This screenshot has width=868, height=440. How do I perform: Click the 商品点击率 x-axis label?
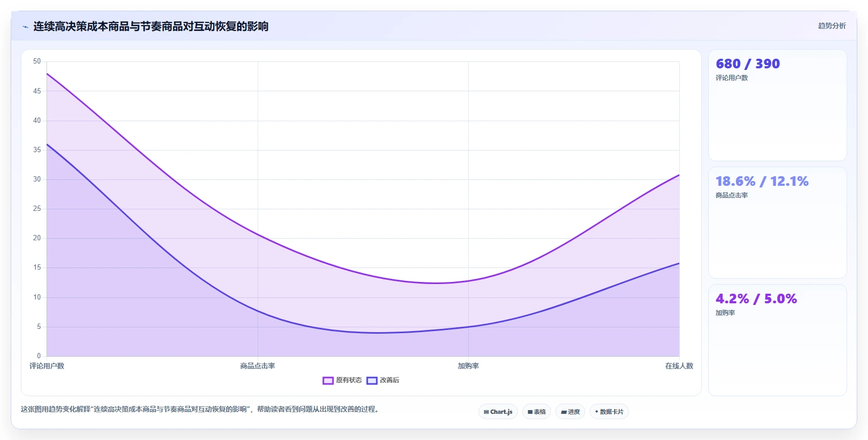[258, 366]
